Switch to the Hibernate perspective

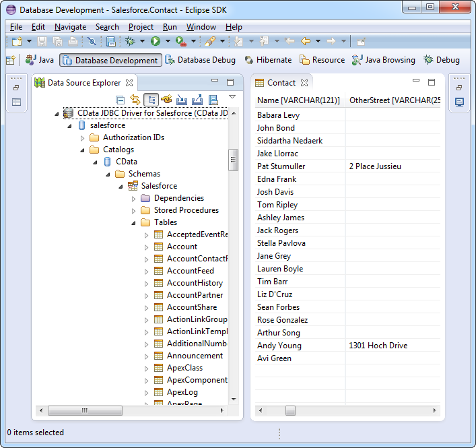tap(267, 60)
